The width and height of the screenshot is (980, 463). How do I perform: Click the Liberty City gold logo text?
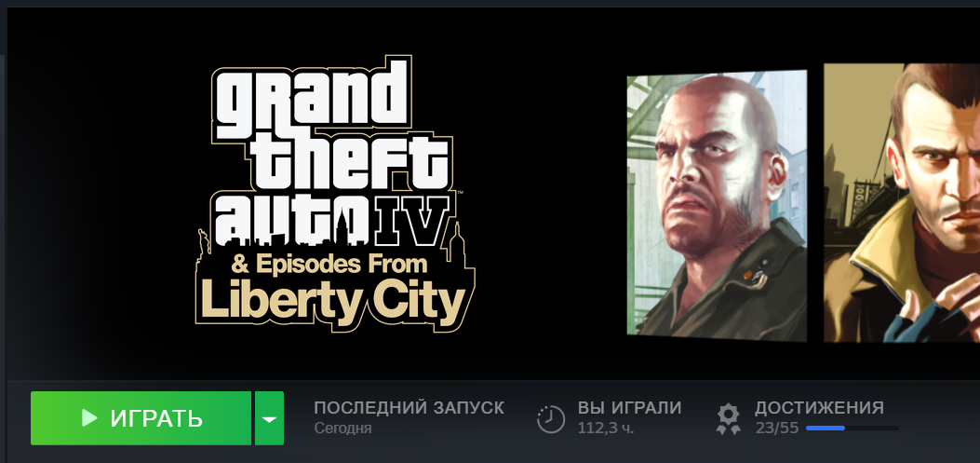pos(334,300)
